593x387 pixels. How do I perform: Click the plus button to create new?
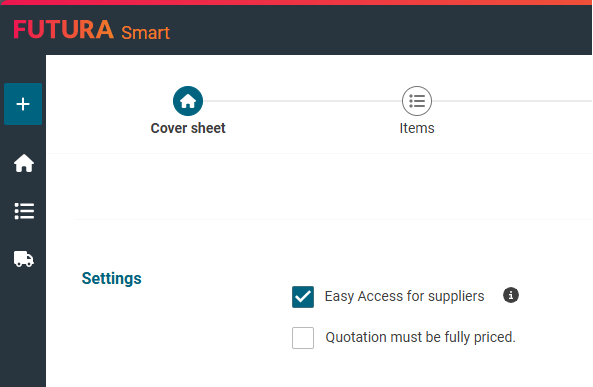tap(23, 104)
